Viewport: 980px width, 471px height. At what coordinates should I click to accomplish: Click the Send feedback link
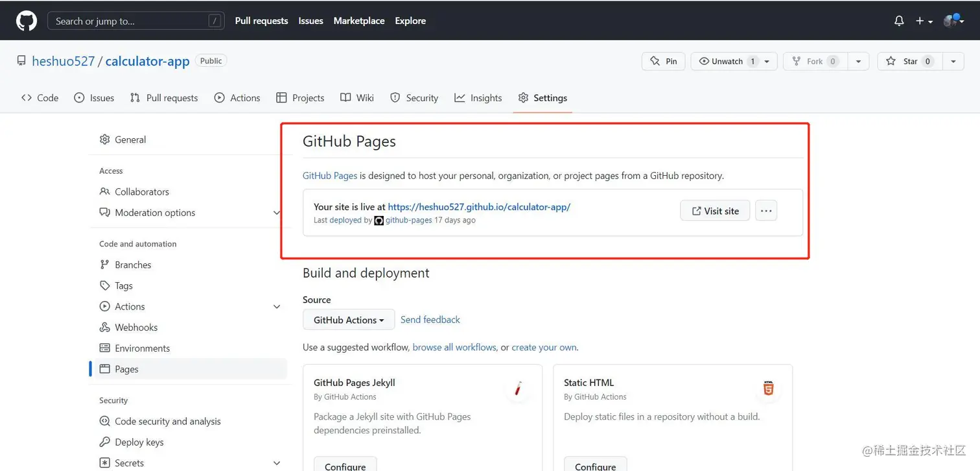430,320
